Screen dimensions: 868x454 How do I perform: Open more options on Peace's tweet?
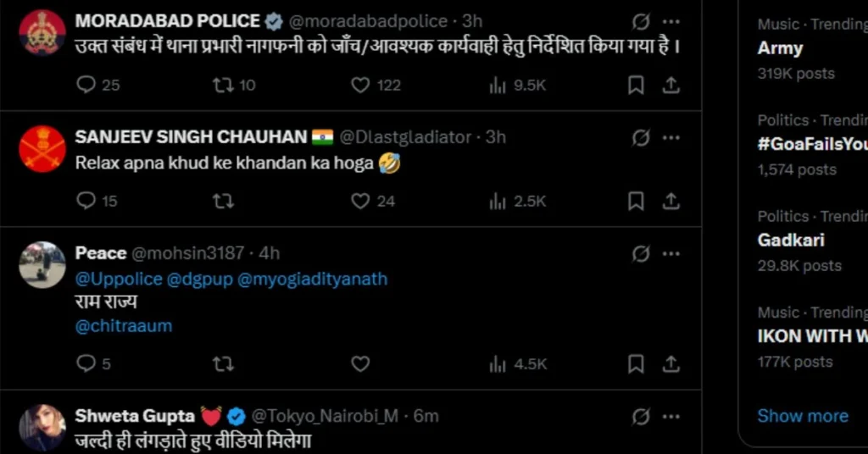pos(670,253)
